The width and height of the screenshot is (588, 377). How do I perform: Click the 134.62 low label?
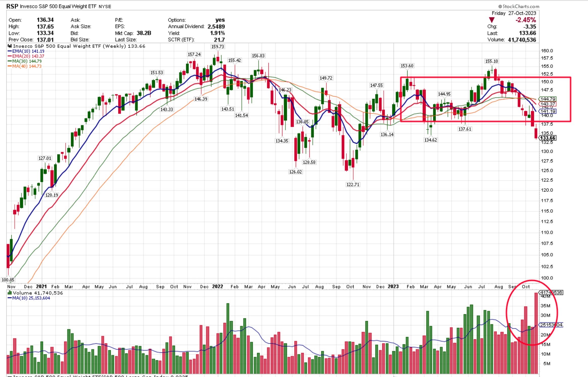click(431, 140)
